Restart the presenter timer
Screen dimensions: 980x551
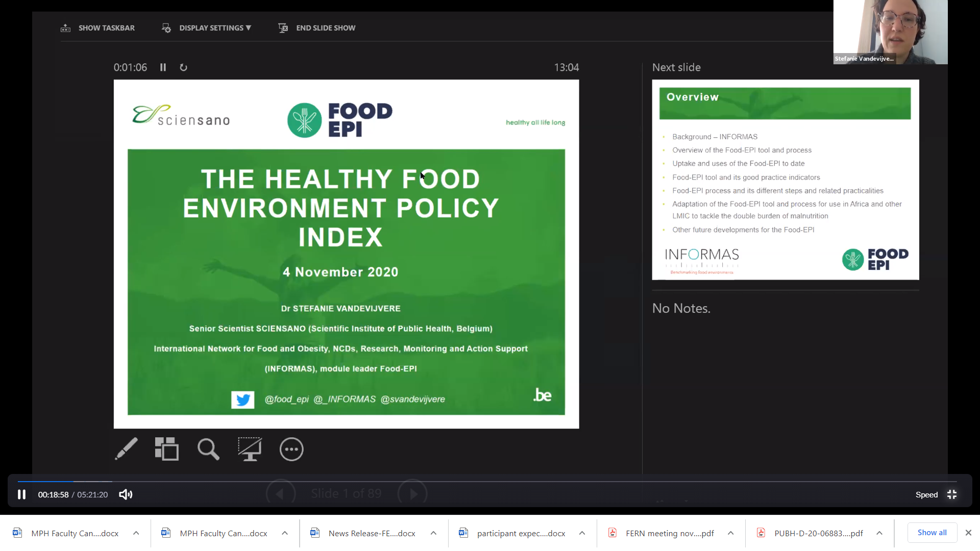[x=184, y=67]
